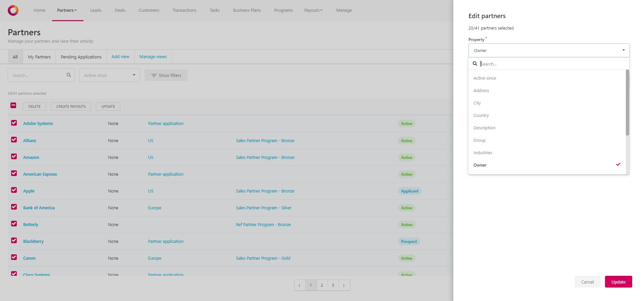Click Apple's Applicant status badge
The image size is (644, 301).
point(410,191)
